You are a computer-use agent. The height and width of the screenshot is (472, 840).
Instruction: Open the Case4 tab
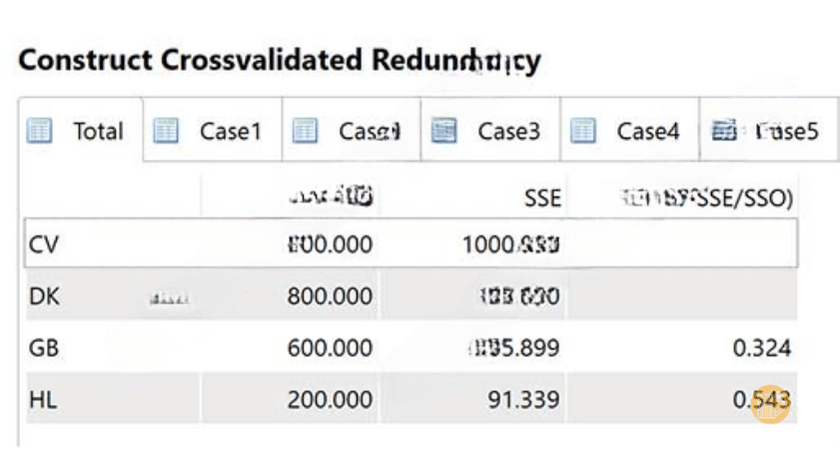[630, 130]
